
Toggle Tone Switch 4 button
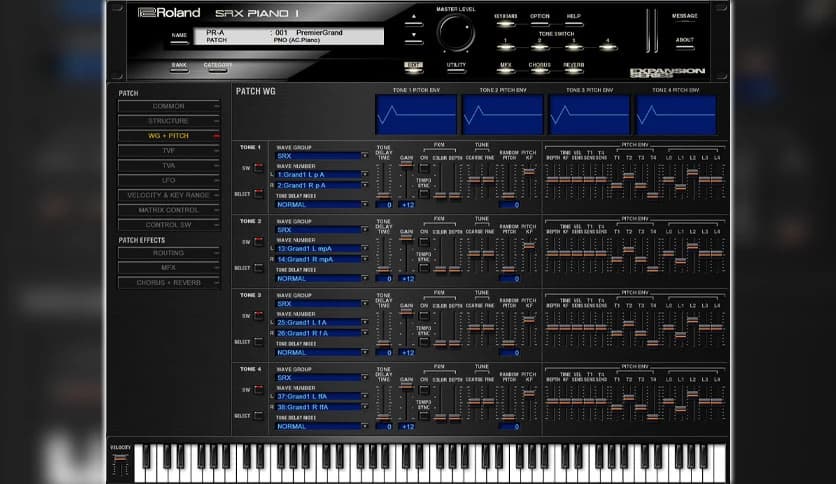tap(607, 47)
